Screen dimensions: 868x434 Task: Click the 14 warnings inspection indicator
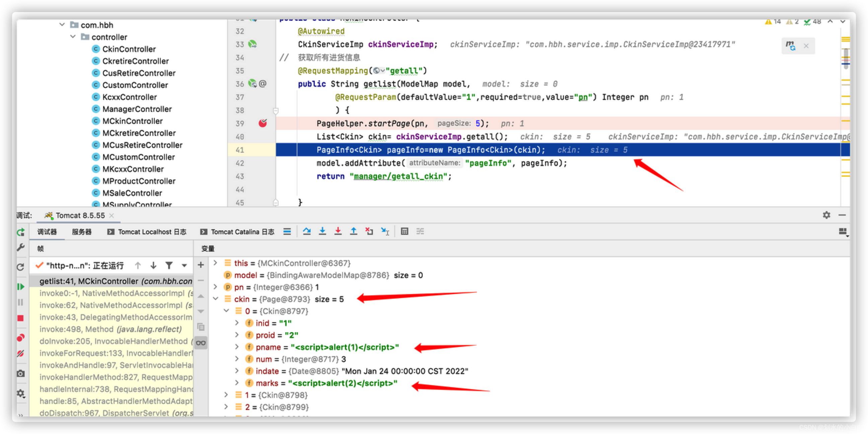click(x=773, y=21)
